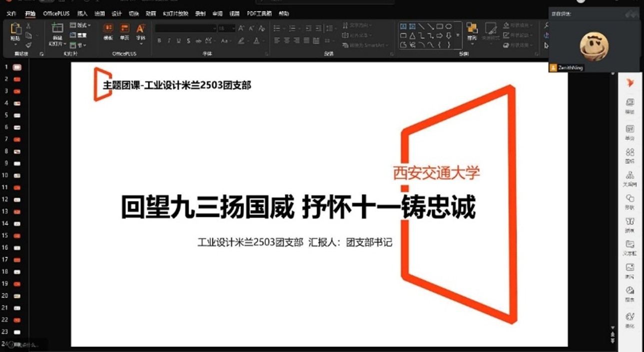The width and height of the screenshot is (644, 352).
Task: Click the Paste icon in the clipboard group
Action: [15, 31]
